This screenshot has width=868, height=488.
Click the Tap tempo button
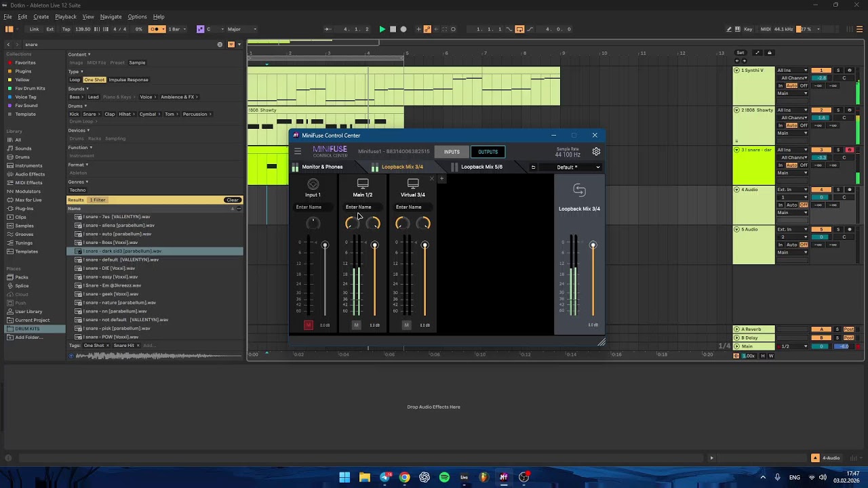coord(66,29)
